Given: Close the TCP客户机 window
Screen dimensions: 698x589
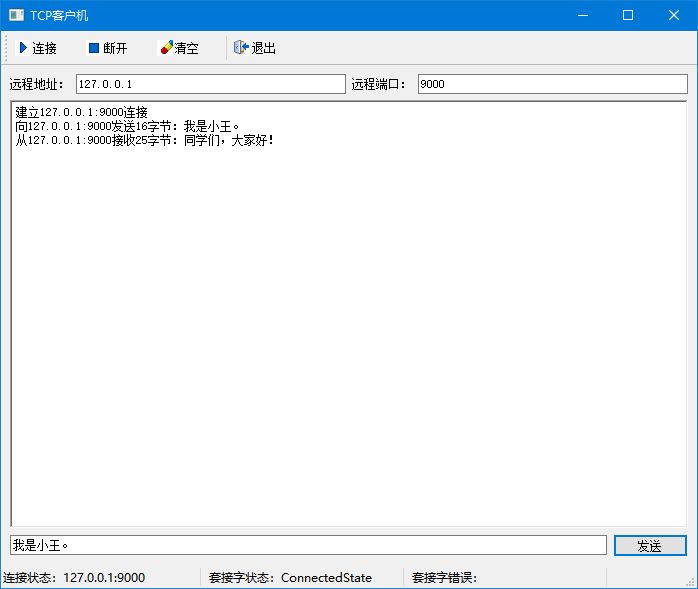Looking at the screenshot, I should tap(674, 15).
